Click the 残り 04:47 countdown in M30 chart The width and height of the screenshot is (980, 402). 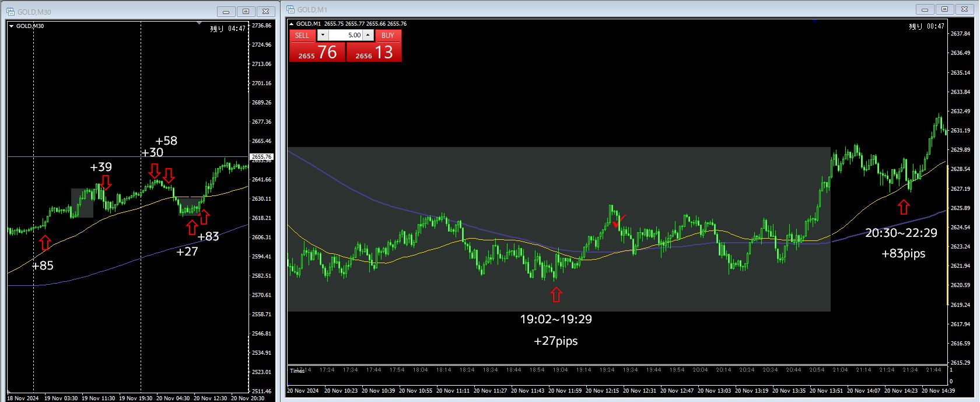pyautogui.click(x=228, y=29)
